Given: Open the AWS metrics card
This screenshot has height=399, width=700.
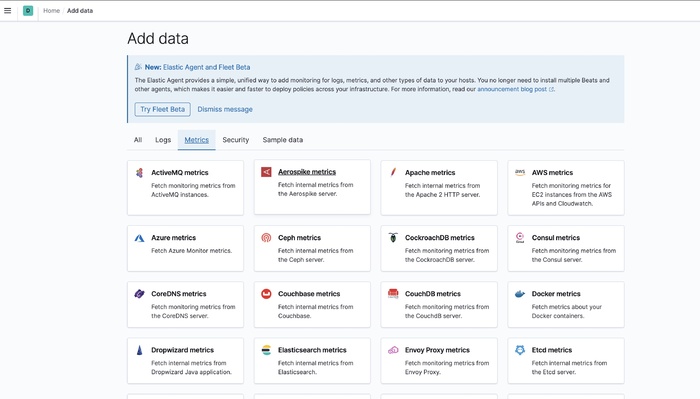Looking at the screenshot, I should pos(566,188).
